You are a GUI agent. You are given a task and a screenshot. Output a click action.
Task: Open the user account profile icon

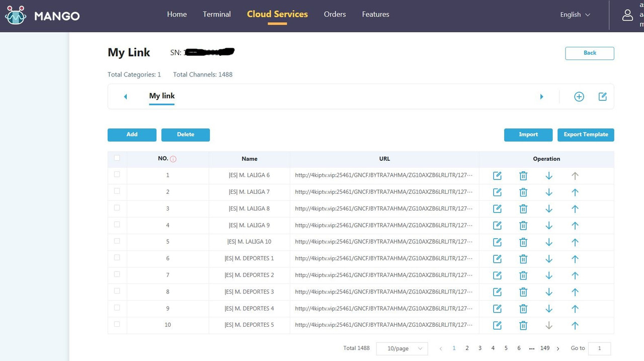tap(627, 15)
